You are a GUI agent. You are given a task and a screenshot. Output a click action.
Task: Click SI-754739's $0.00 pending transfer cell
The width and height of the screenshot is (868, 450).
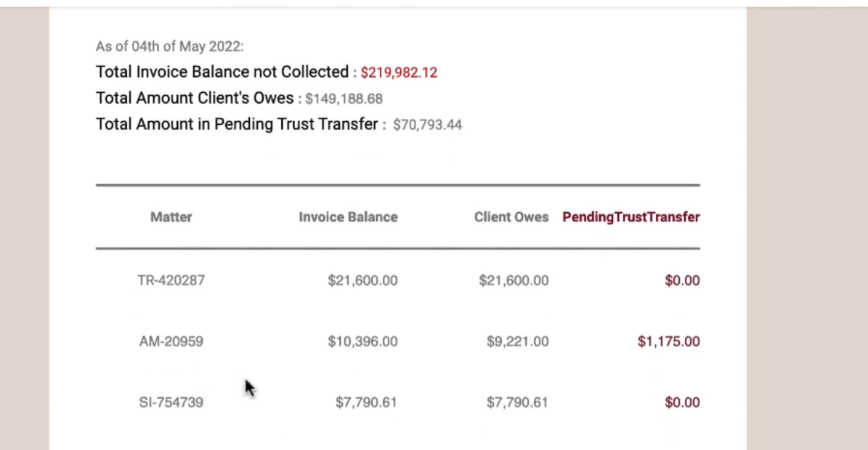click(682, 402)
